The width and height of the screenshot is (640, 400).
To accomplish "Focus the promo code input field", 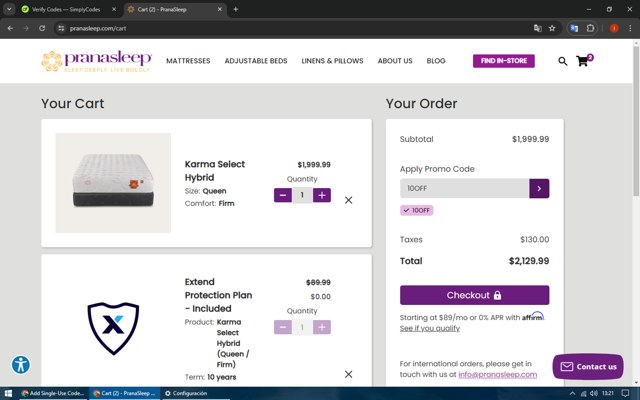I will point(464,189).
